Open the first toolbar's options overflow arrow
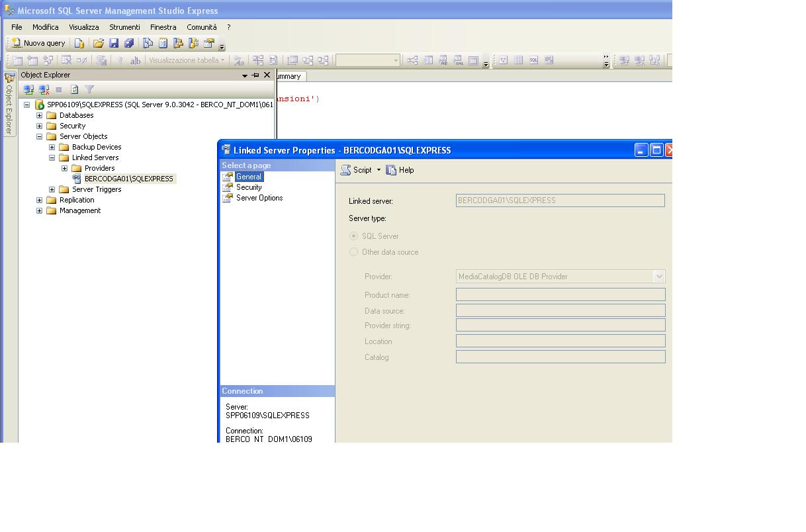Screen dimensions: 806x532 click(222, 46)
